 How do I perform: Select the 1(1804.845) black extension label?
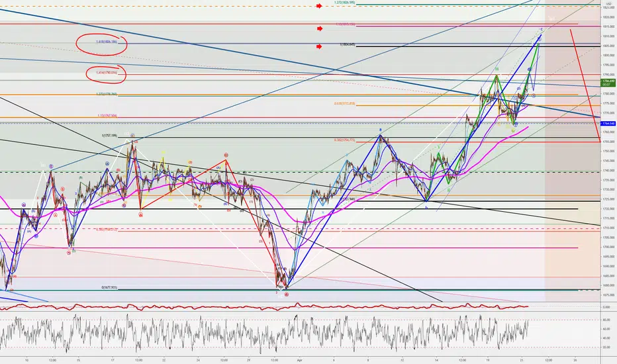[347, 44]
